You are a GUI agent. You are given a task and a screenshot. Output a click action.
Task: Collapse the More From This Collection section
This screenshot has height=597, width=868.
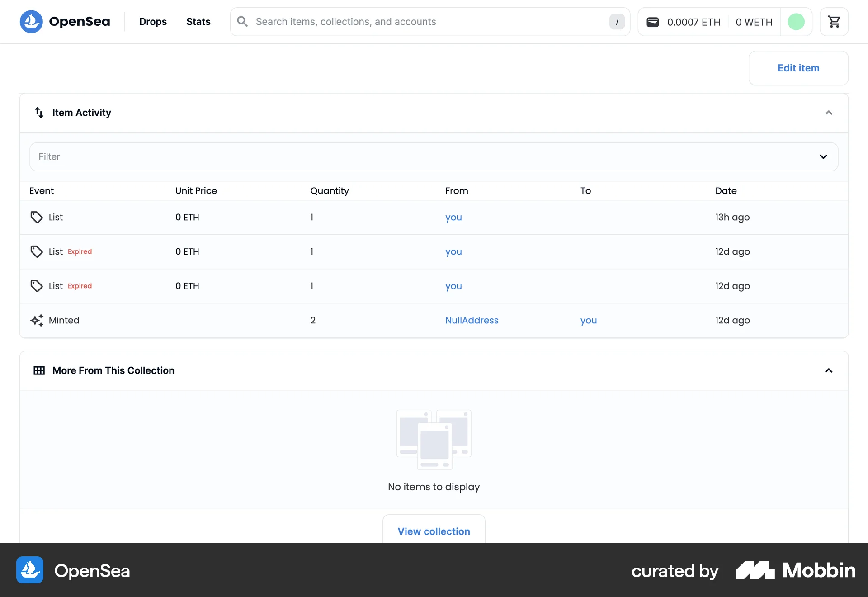pos(829,370)
